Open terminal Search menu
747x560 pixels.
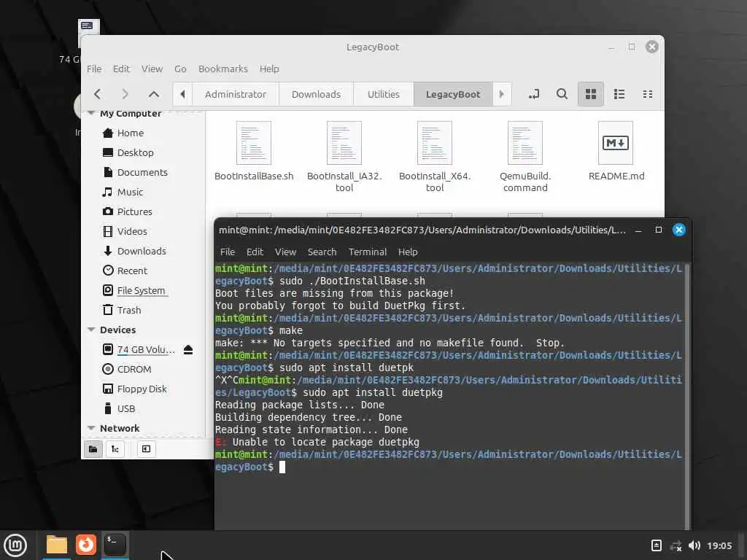pyautogui.click(x=322, y=252)
